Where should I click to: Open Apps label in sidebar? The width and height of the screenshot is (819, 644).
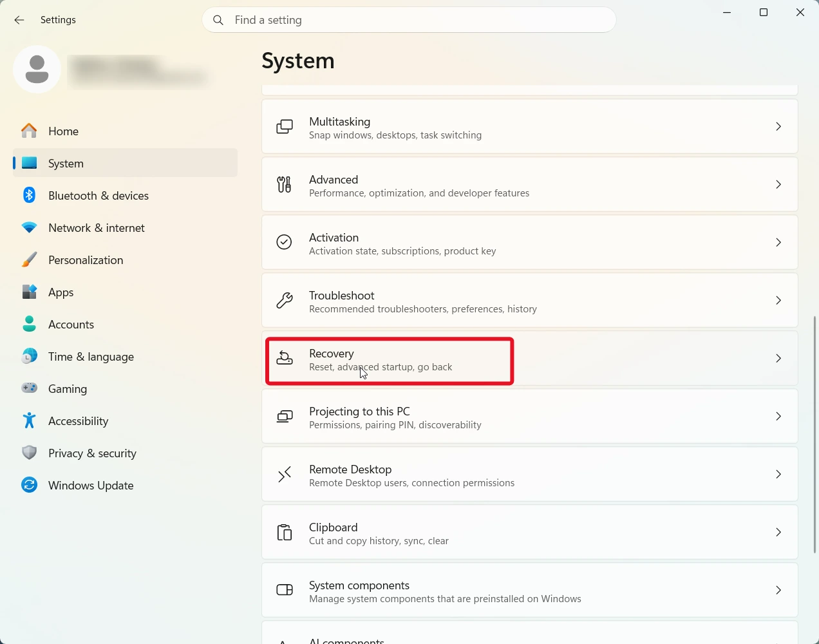pyautogui.click(x=61, y=292)
